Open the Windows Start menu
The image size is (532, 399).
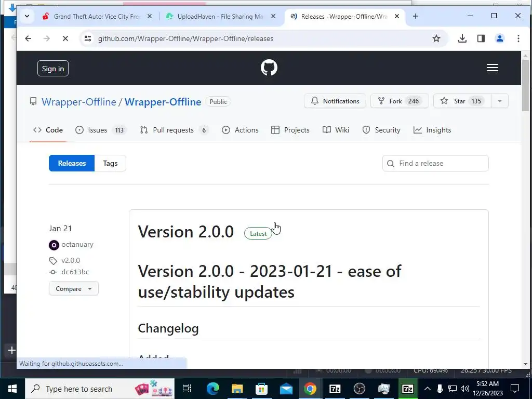pos(12,389)
